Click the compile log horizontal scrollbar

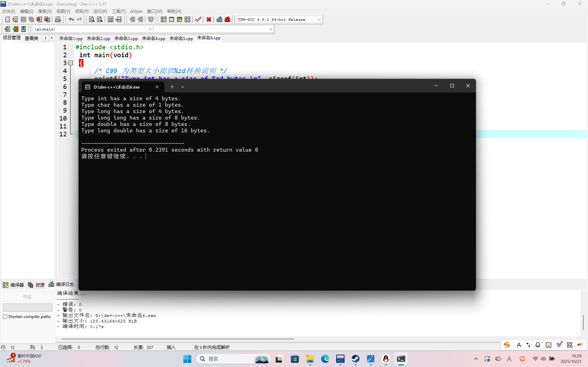point(177,339)
